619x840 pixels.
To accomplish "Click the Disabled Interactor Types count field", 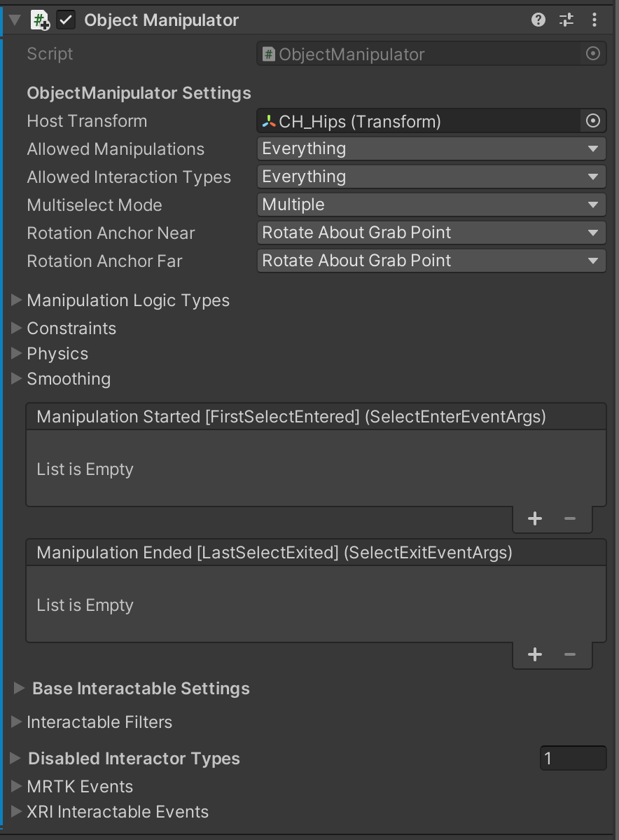I will (x=572, y=759).
